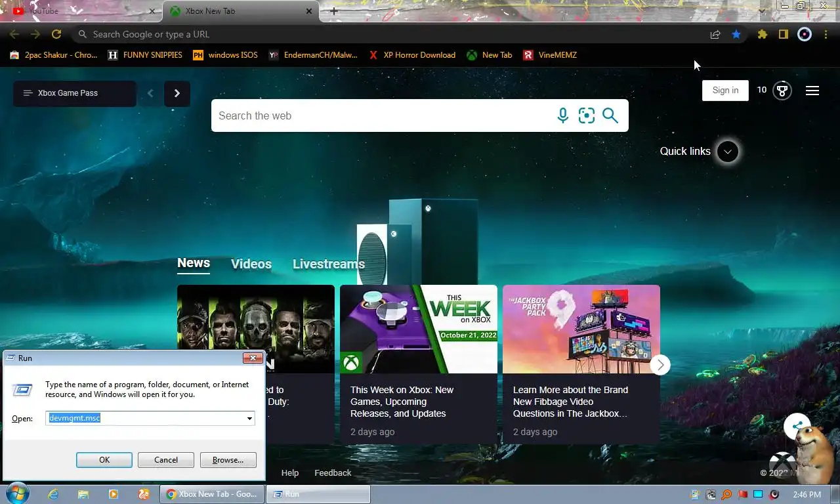Open tab search chevron in title bar
This screenshot has width=840, height=504.
[x=761, y=10]
